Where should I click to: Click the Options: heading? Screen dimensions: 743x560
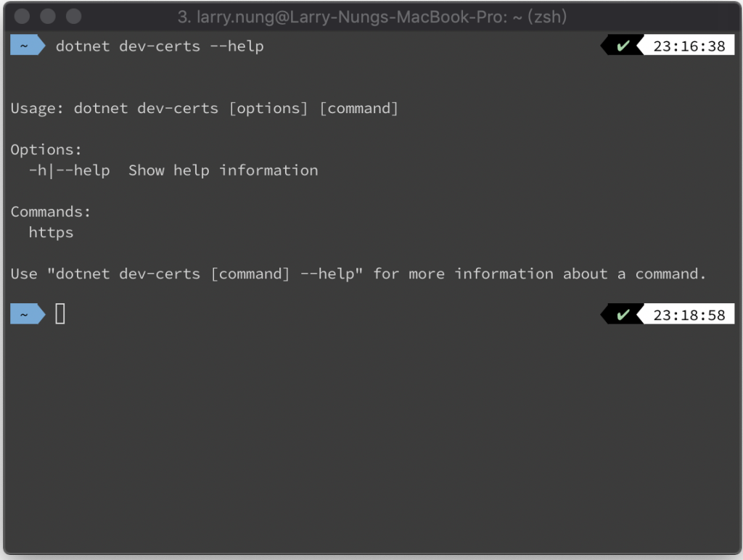point(46,149)
